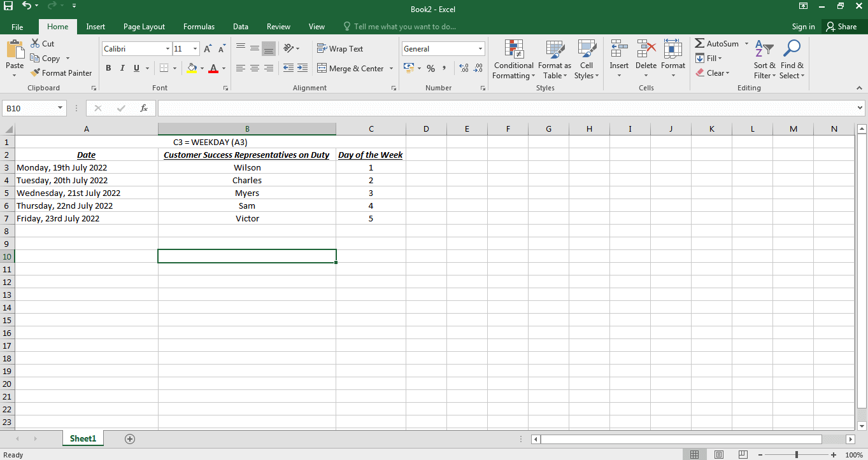The width and height of the screenshot is (868, 460).
Task: Click the Orientation text-angle icon
Action: [x=288, y=48]
